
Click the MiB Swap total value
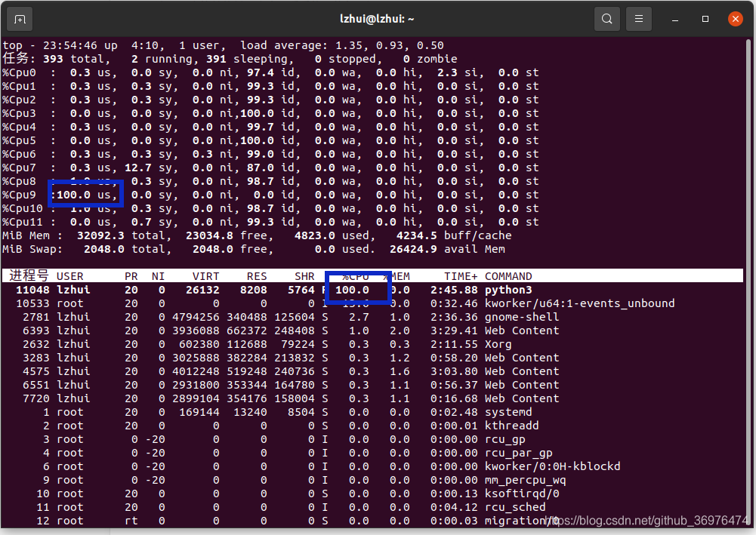[103, 250]
